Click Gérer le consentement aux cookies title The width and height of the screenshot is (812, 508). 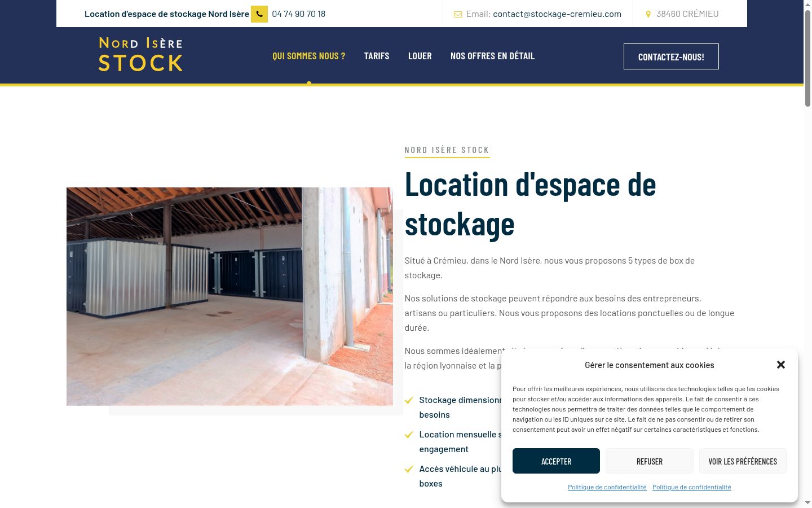(x=650, y=365)
